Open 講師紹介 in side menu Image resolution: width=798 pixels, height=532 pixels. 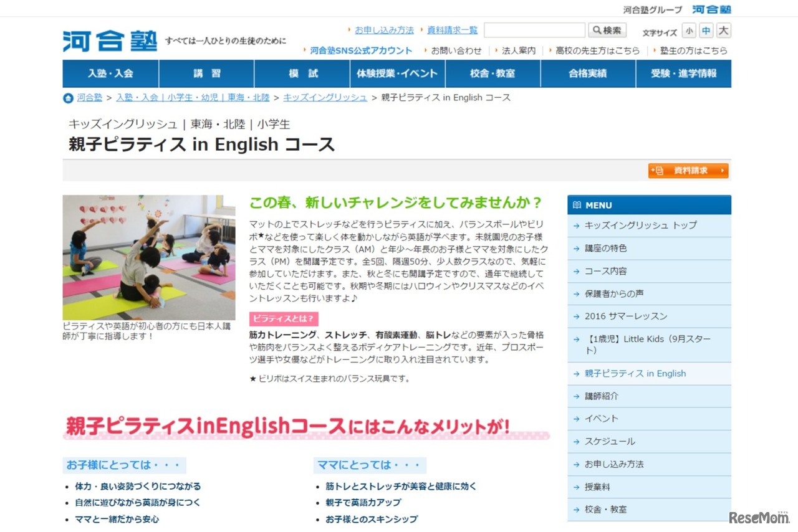point(649,396)
